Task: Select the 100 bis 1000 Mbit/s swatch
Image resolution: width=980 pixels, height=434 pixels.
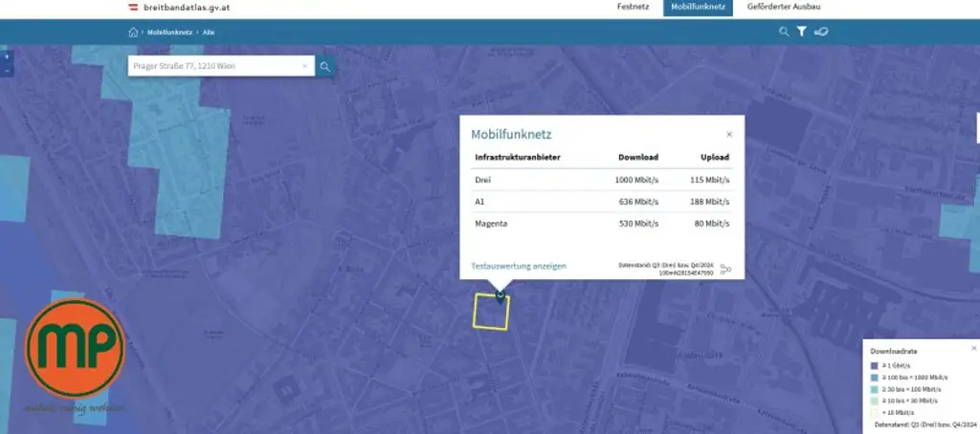Action: (x=875, y=378)
